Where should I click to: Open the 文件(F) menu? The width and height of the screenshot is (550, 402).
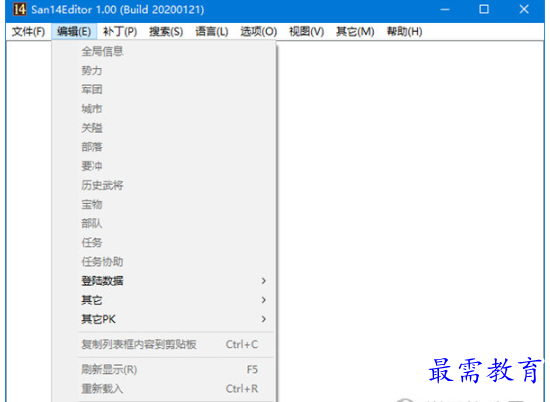(28, 32)
